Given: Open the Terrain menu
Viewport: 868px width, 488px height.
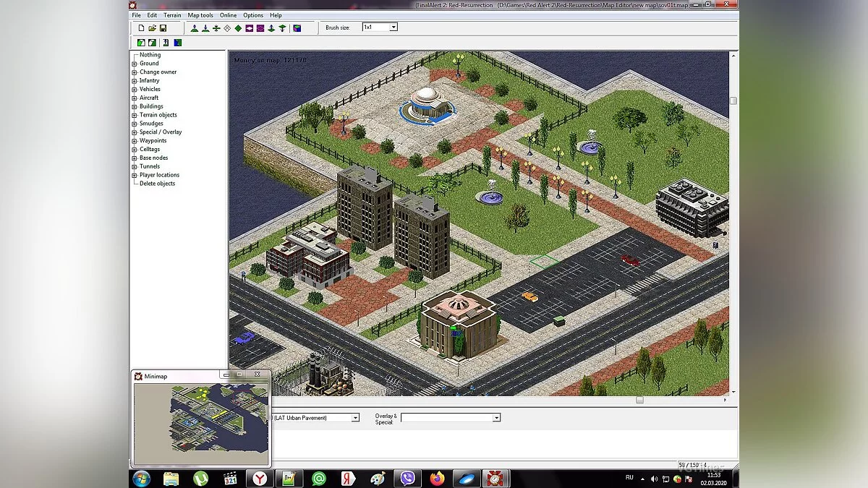Looking at the screenshot, I should point(172,15).
